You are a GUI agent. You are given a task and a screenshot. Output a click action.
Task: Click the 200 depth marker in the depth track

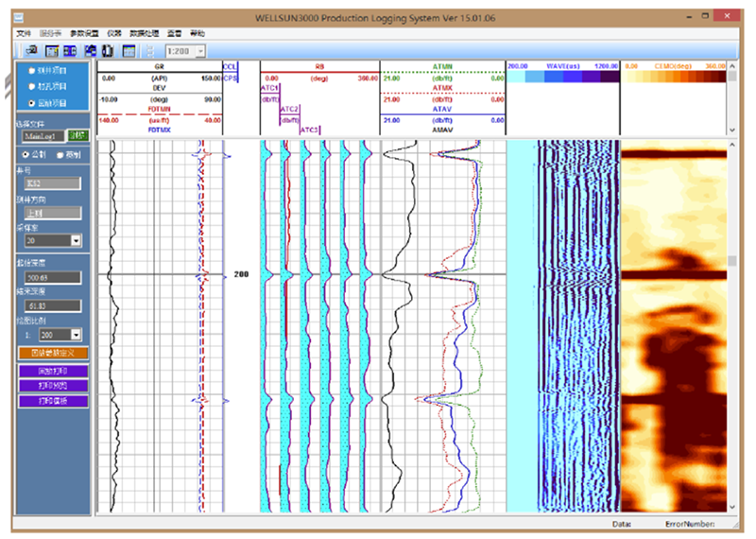click(241, 274)
